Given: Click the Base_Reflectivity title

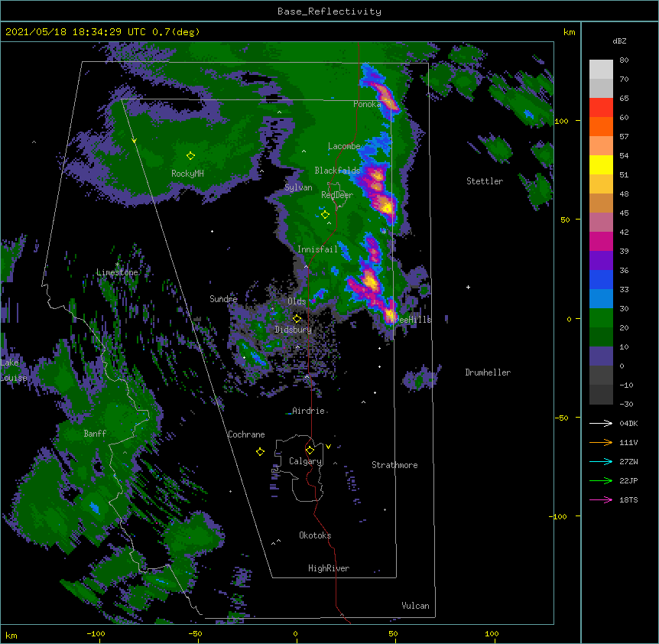Looking at the screenshot, I should pos(329,11).
